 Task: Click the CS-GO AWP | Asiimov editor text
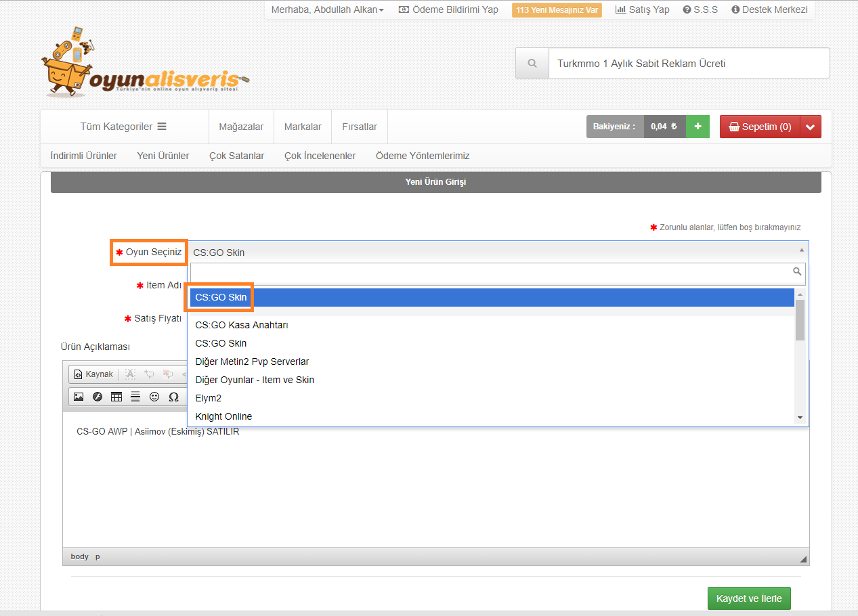tap(158, 432)
